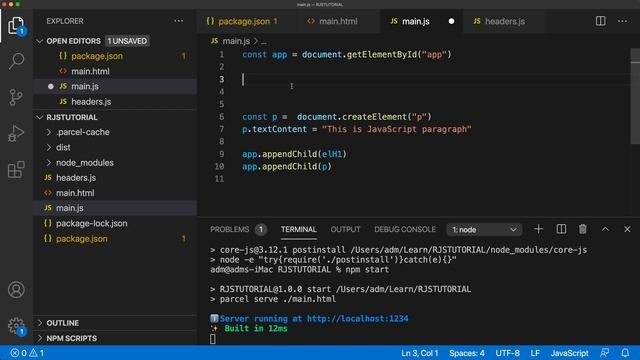The height and width of the screenshot is (360, 640).
Task: Open the terminal selector dropdown '1: node'
Action: click(484, 230)
